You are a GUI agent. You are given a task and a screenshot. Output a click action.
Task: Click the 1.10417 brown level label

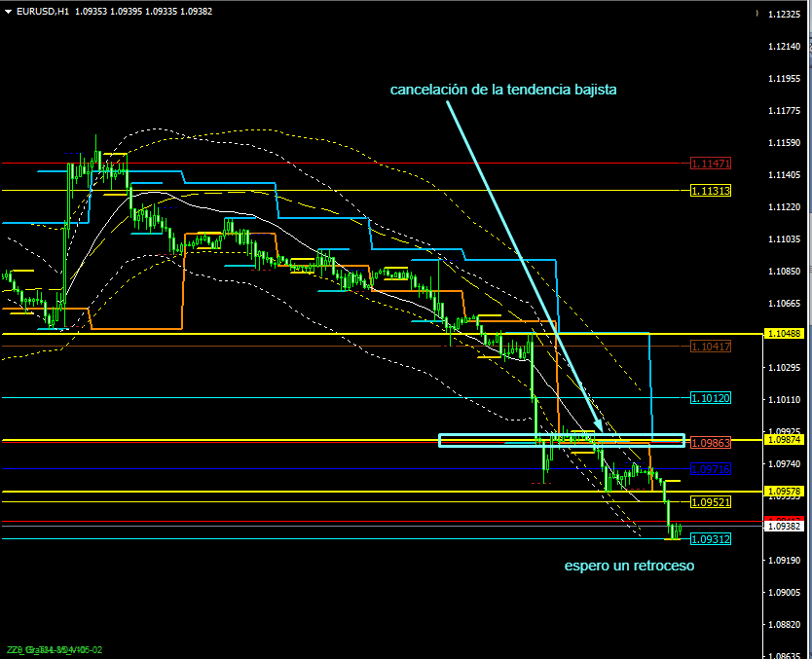click(711, 347)
